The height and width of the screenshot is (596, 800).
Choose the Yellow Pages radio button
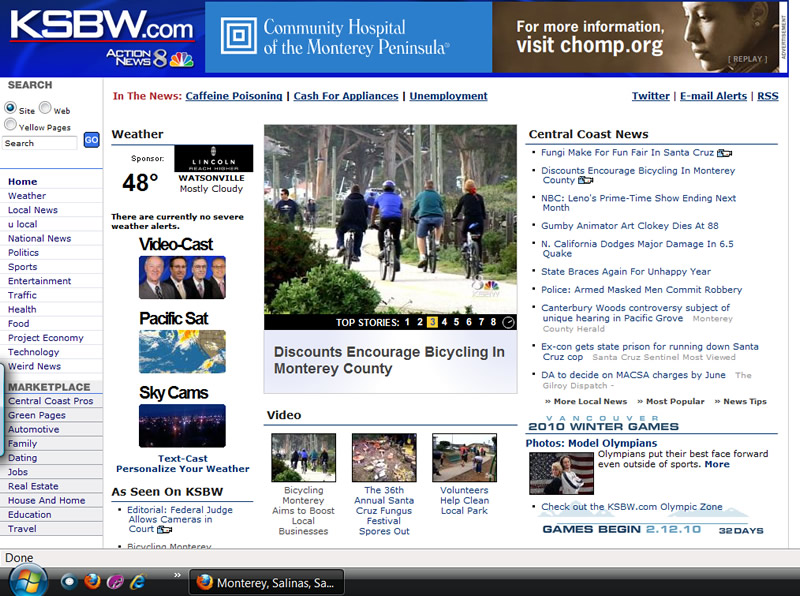(x=11, y=126)
